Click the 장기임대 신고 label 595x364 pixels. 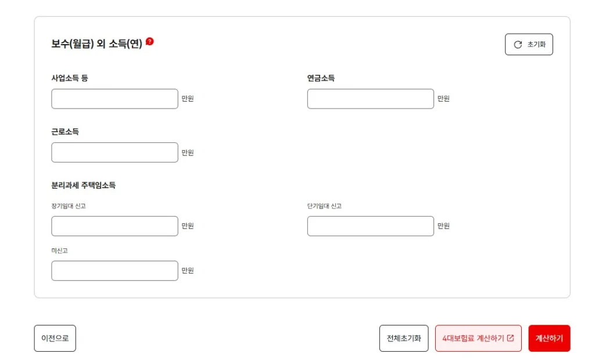[69, 206]
